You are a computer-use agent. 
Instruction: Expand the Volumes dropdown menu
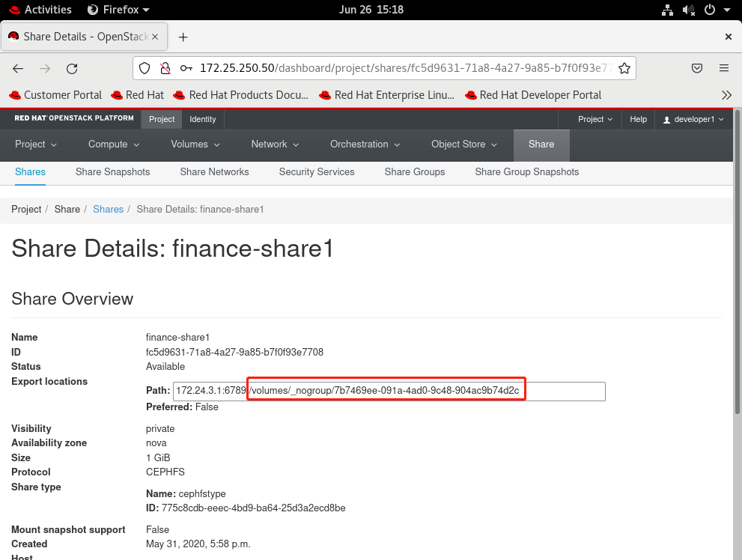coord(195,144)
